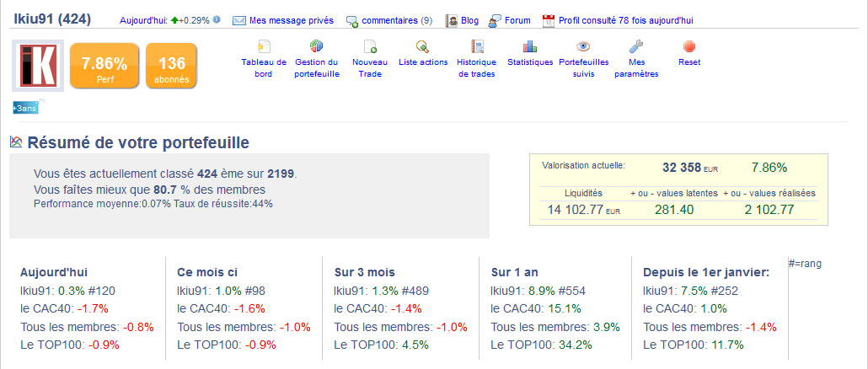868x369 pixels.
Task: Open Portefeuilles suivis eye icon
Action: coord(583,47)
